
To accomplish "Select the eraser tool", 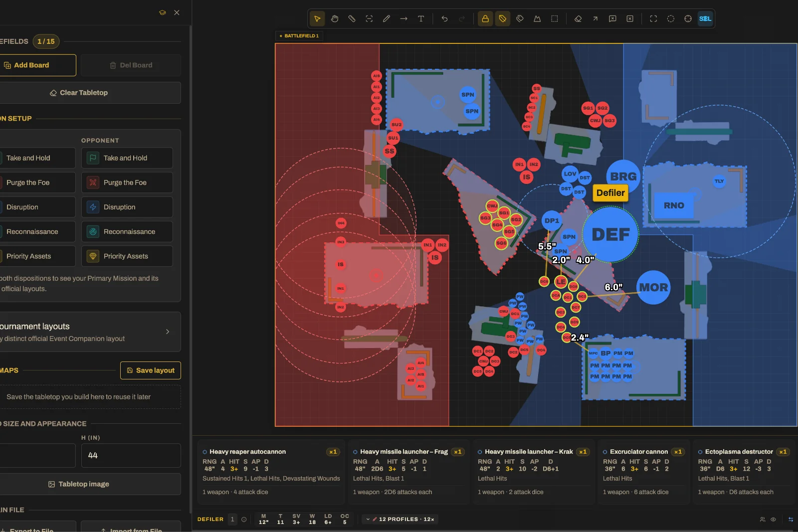I will [x=578, y=19].
